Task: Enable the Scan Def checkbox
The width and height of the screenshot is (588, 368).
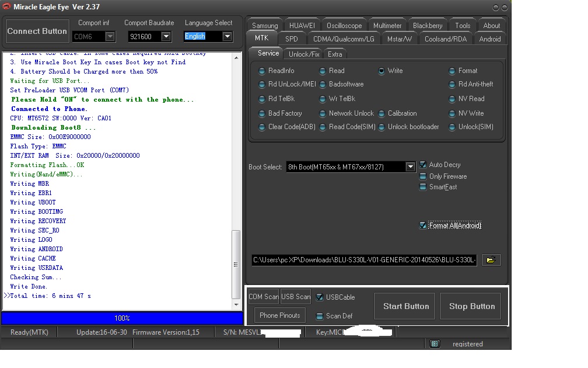Action: click(x=320, y=316)
